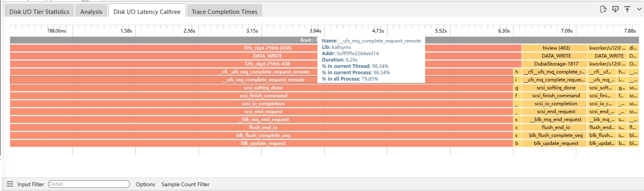Click the DubaiStorage-1817 thread bar
The width and height of the screenshot is (644, 191).
tap(556, 64)
